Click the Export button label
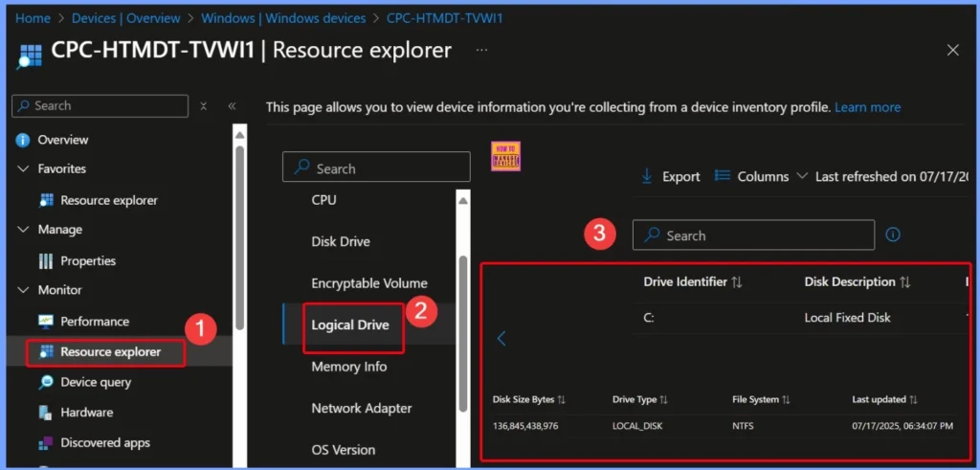The height and width of the screenshot is (470, 980). [681, 177]
